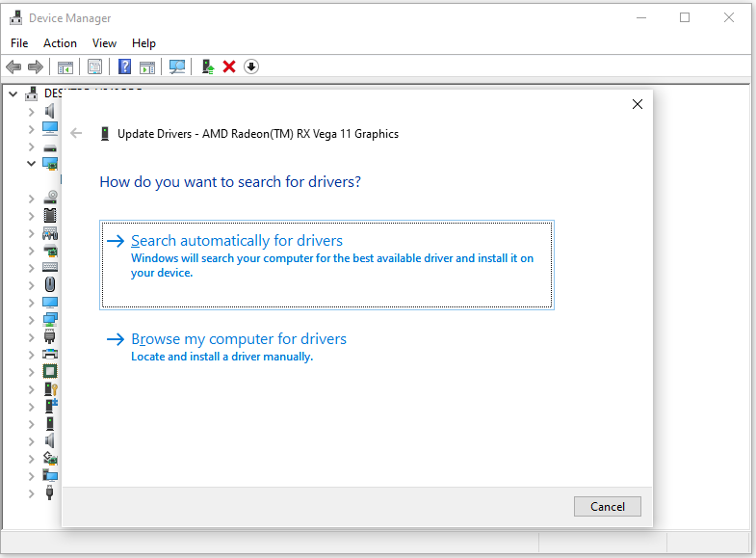Click the 'How do you want to search for drivers?' heading
The image size is (756, 558).
[230, 182]
